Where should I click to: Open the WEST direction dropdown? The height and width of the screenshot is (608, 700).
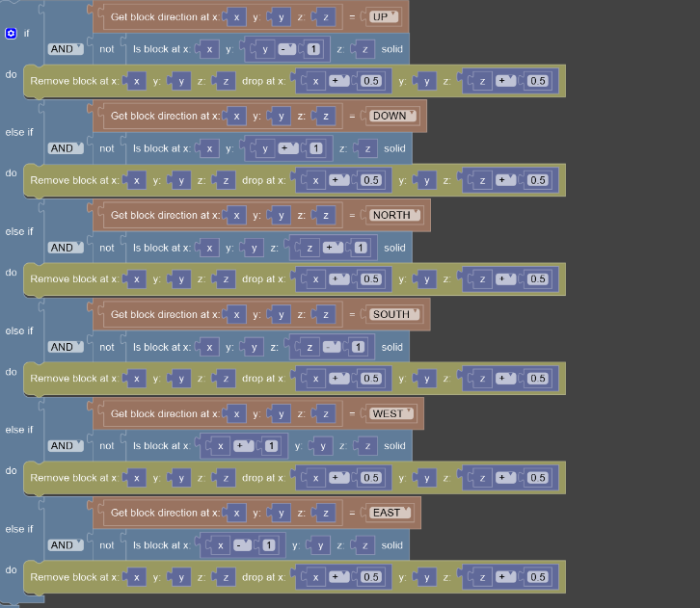coord(391,414)
